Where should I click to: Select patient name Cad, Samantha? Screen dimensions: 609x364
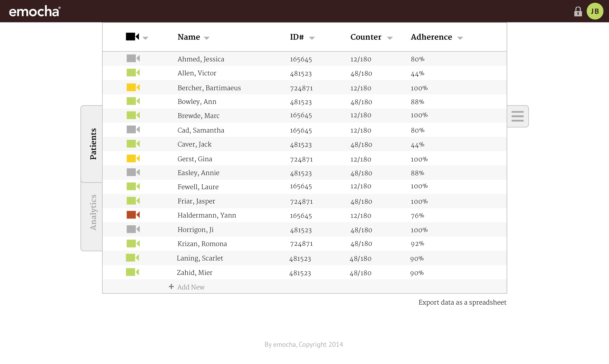click(x=201, y=130)
